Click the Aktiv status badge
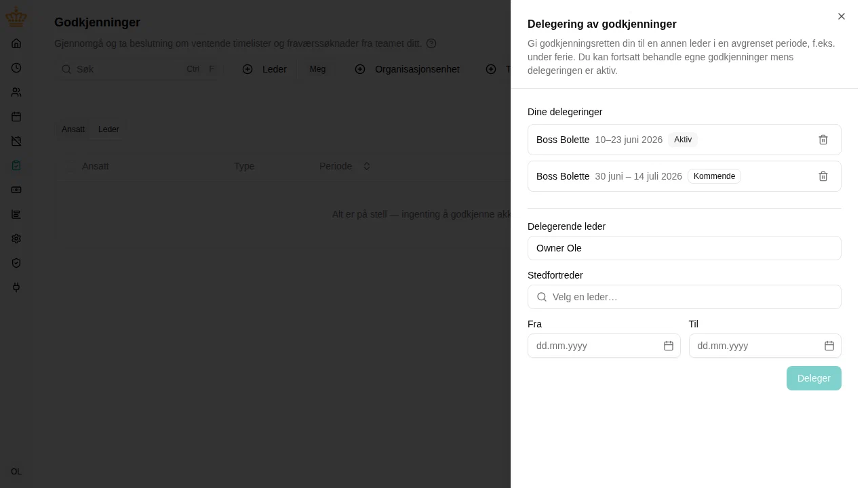Screen dimensions: 868x488 coord(683,140)
